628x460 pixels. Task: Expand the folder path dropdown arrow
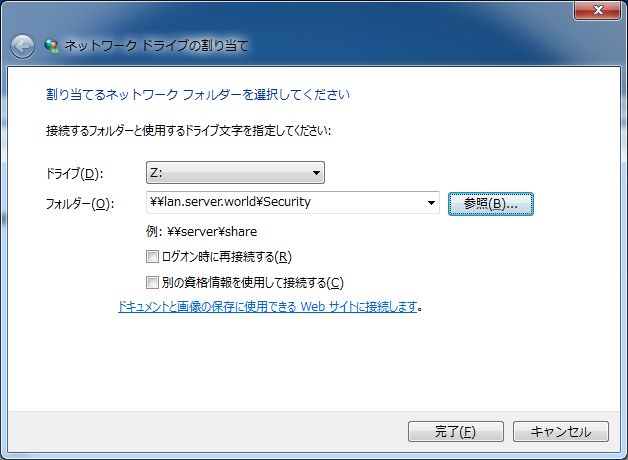[431, 203]
